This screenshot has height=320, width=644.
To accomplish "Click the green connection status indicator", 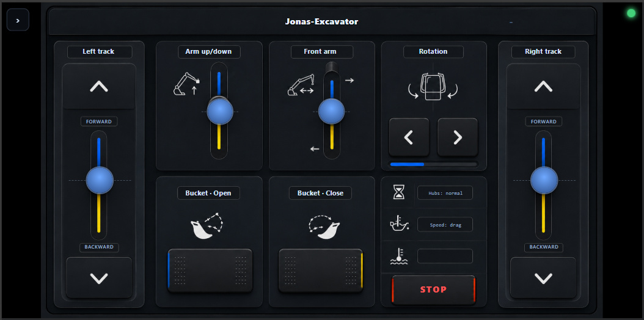I will (631, 13).
